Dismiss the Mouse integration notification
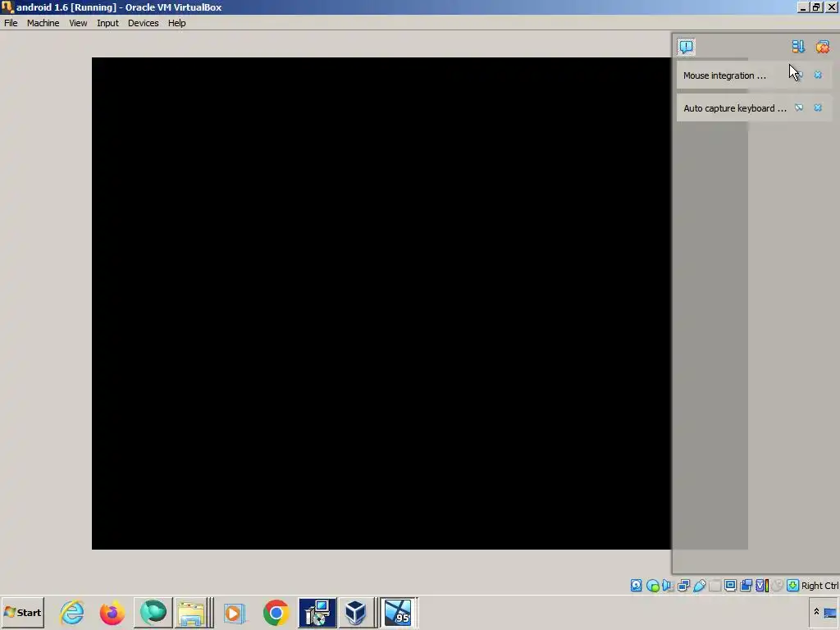The height and width of the screenshot is (630, 840). [x=818, y=75]
